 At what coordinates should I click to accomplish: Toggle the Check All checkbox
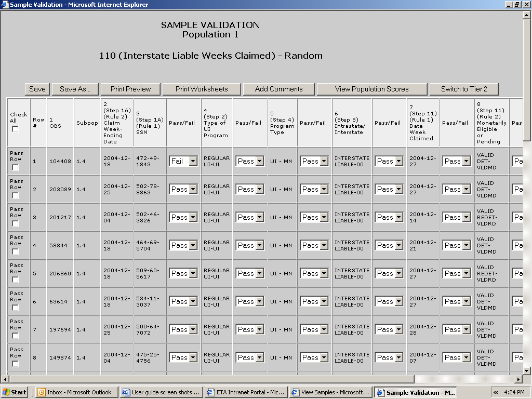15,129
